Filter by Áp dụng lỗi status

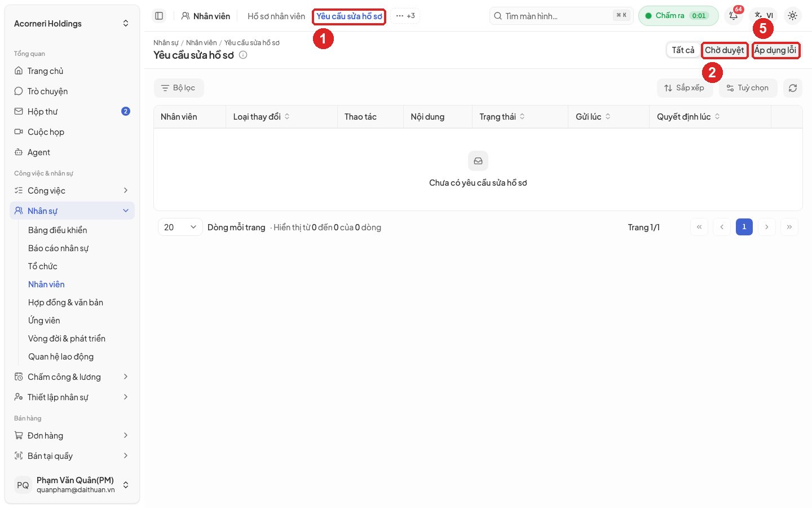tap(775, 50)
